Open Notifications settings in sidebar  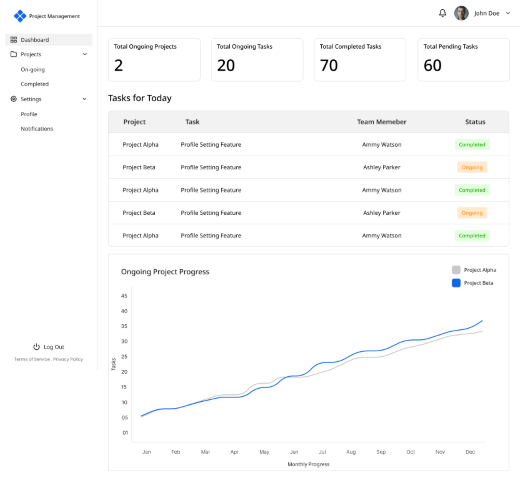point(37,129)
